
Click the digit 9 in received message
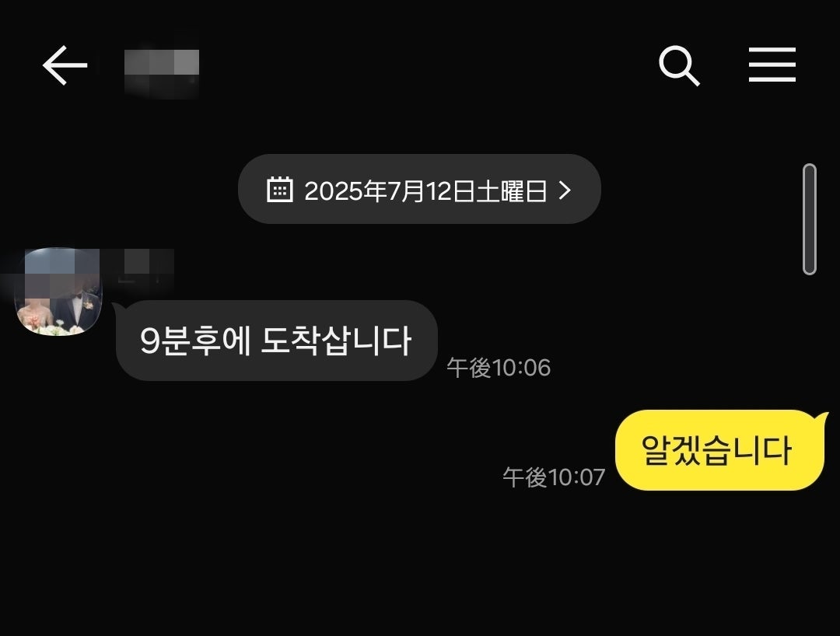pyautogui.click(x=150, y=341)
